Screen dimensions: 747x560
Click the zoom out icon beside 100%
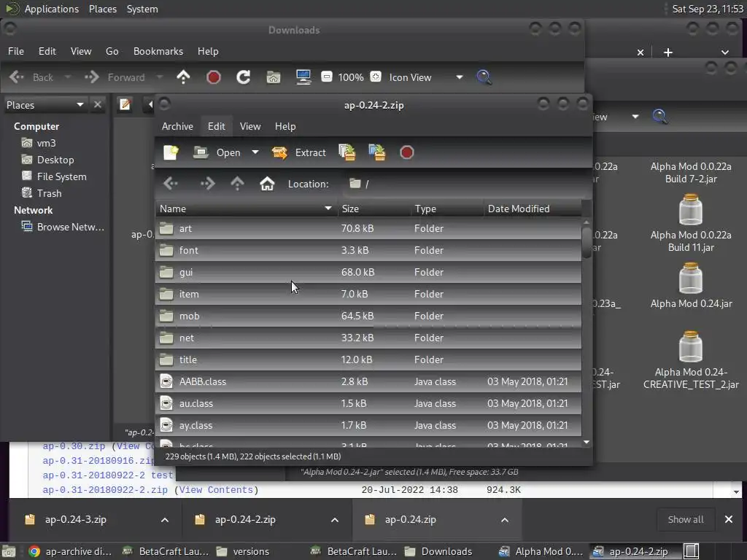tap(326, 77)
